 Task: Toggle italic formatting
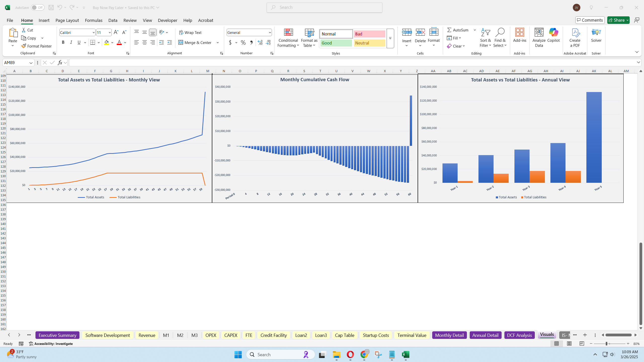(x=71, y=42)
